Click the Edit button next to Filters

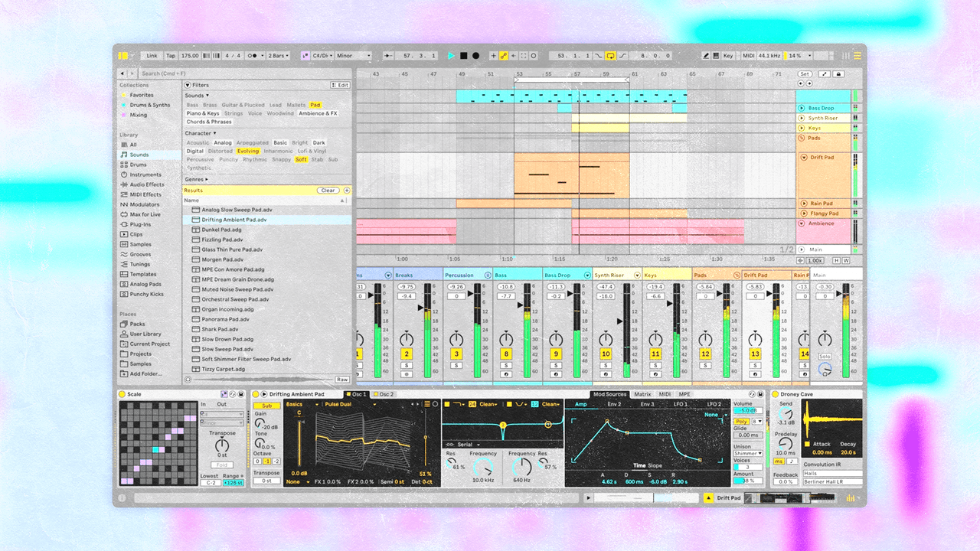[x=339, y=85]
